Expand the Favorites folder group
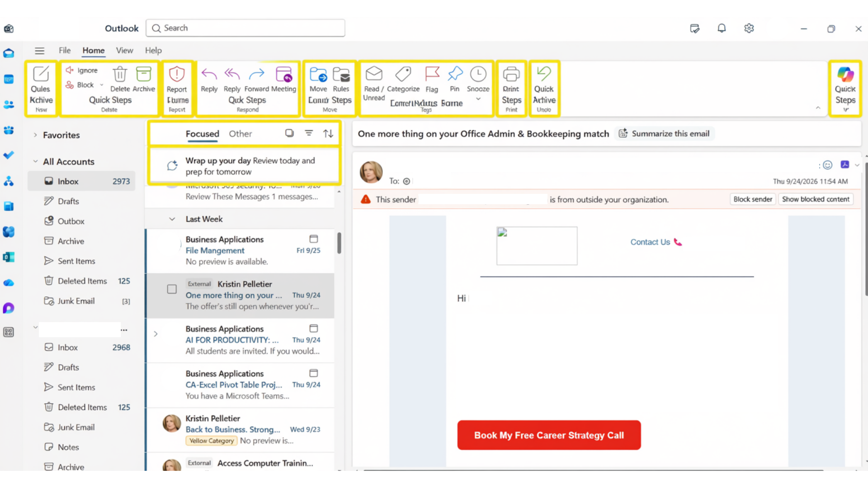868x488 pixels. click(35, 135)
